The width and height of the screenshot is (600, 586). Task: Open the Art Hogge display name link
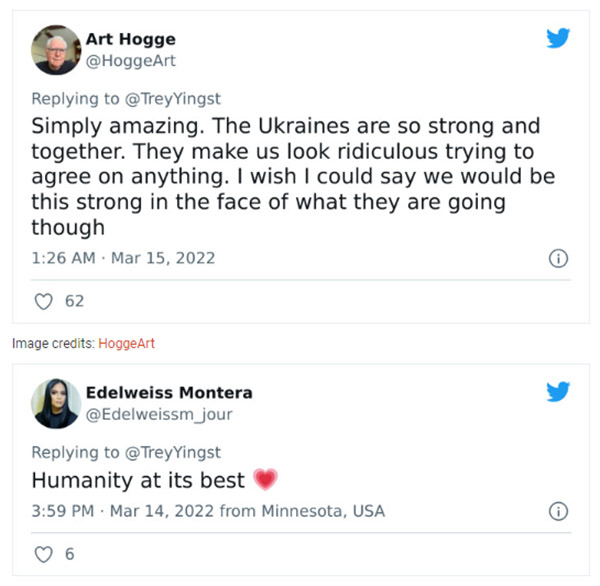(x=131, y=40)
